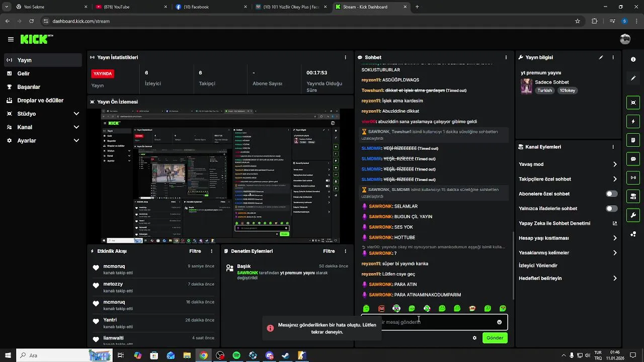The height and width of the screenshot is (362, 644).
Task: Toggle the moderation actions widget icon in right sidebar
Action: 633,196
